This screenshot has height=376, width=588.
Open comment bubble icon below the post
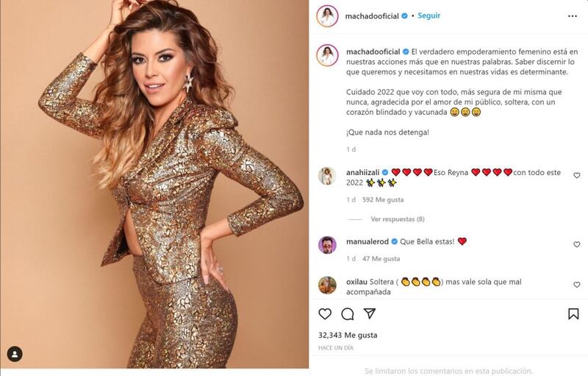(x=347, y=313)
